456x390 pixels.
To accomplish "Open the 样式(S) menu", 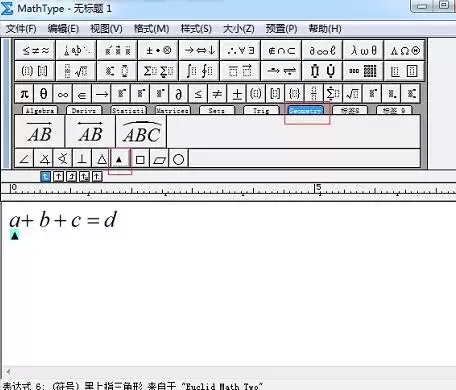I will 196,29.
